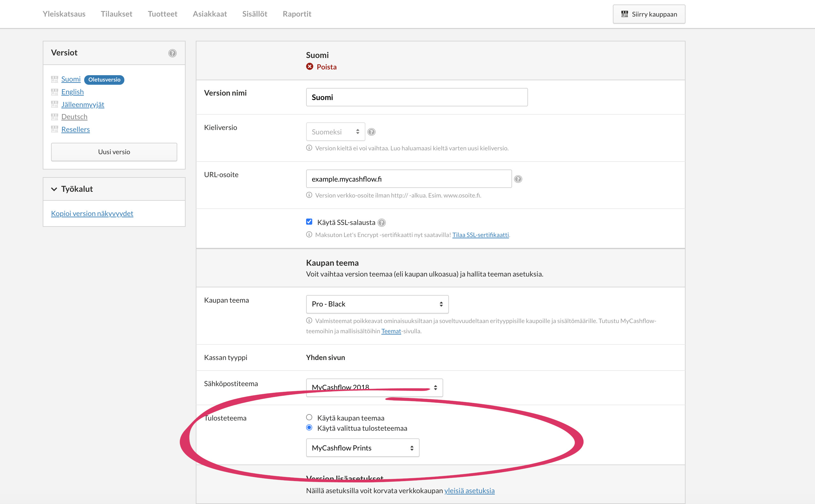This screenshot has width=815, height=504.
Task: Click the Uusi versio button
Action: click(x=114, y=152)
